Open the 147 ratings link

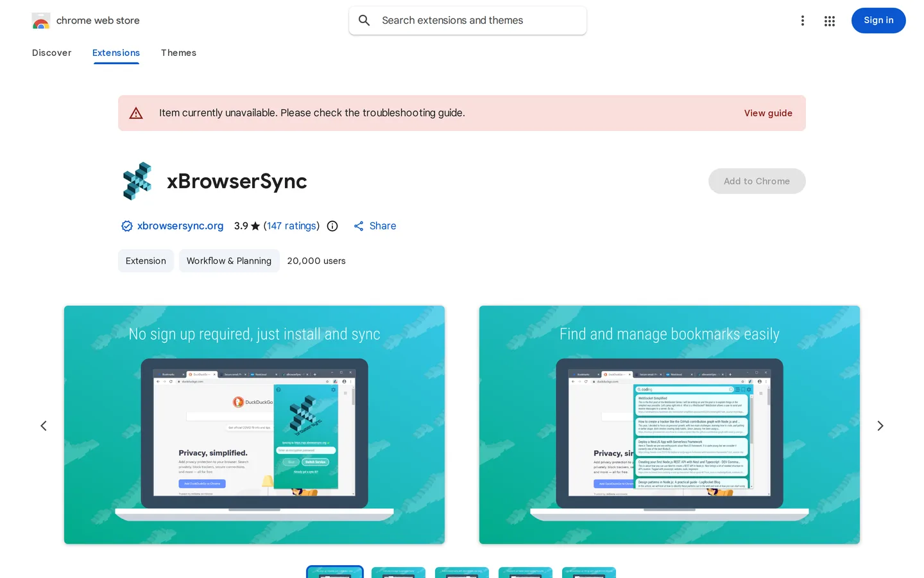click(292, 226)
